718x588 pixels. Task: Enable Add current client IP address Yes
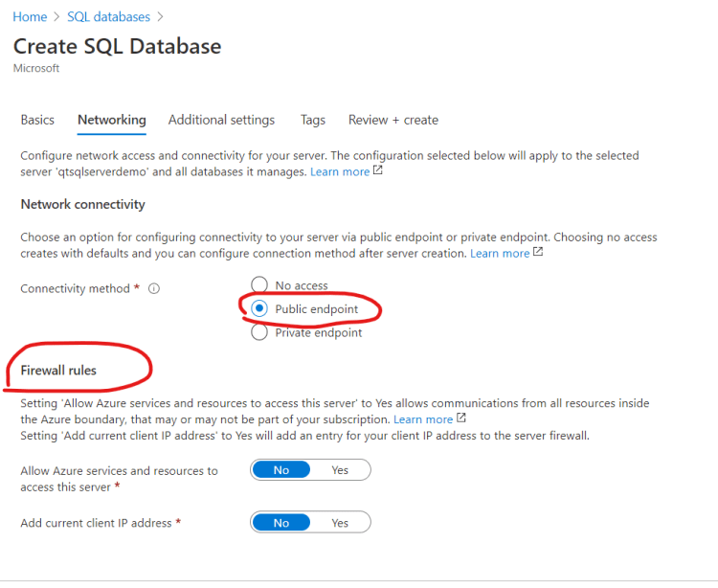pyautogui.click(x=340, y=523)
